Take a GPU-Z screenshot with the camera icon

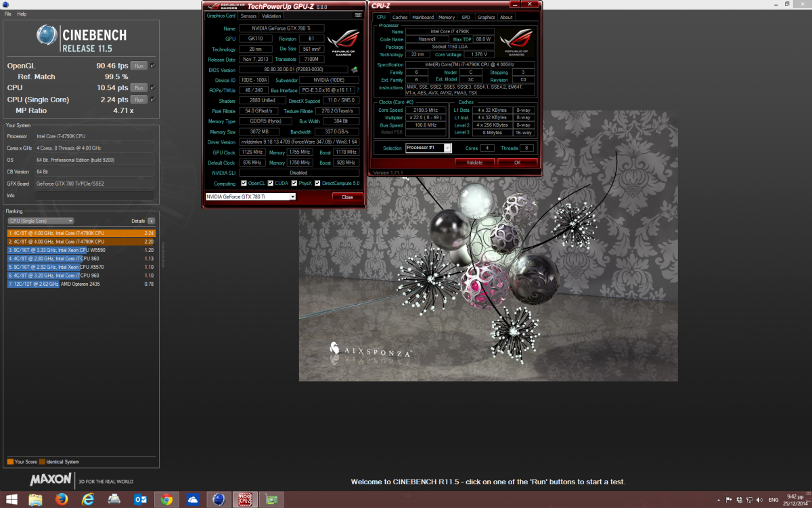358,16
